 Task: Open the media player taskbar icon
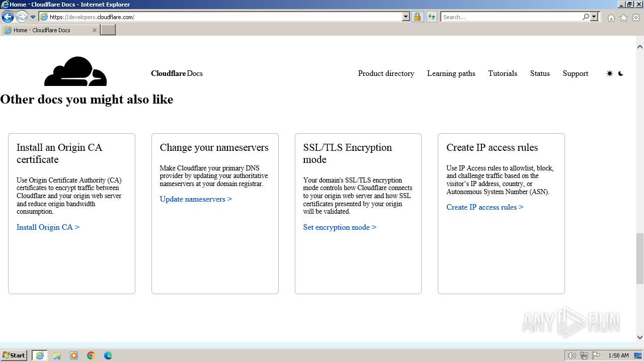(74, 355)
